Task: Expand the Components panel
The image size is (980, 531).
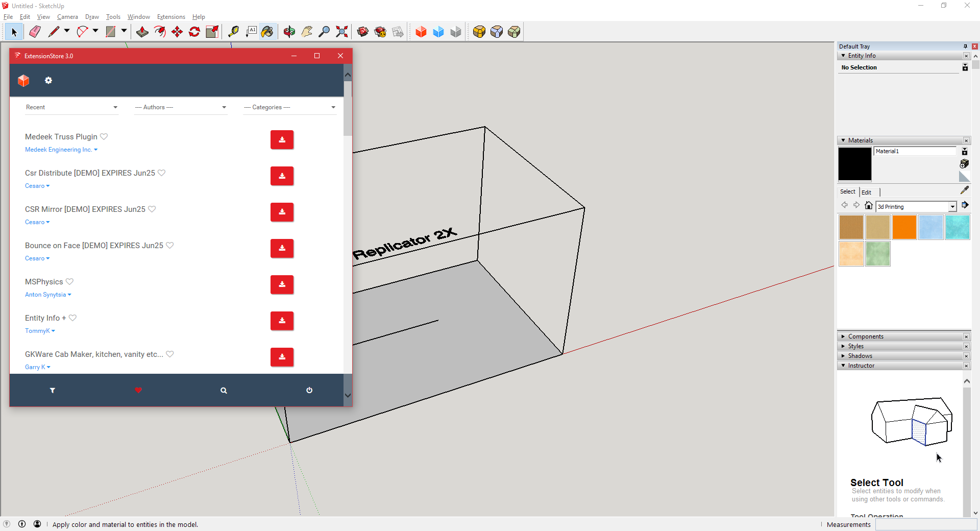Action: 843,336
